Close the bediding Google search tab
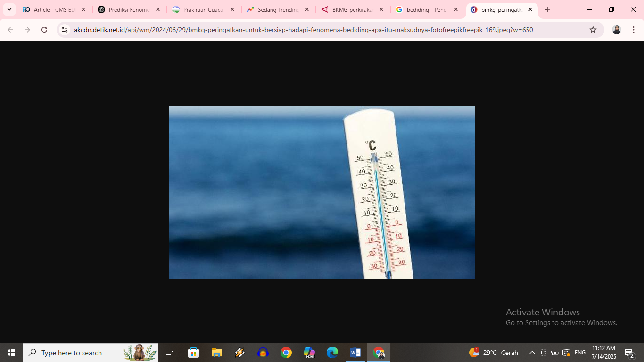The width and height of the screenshot is (644, 362). pyautogui.click(x=456, y=9)
